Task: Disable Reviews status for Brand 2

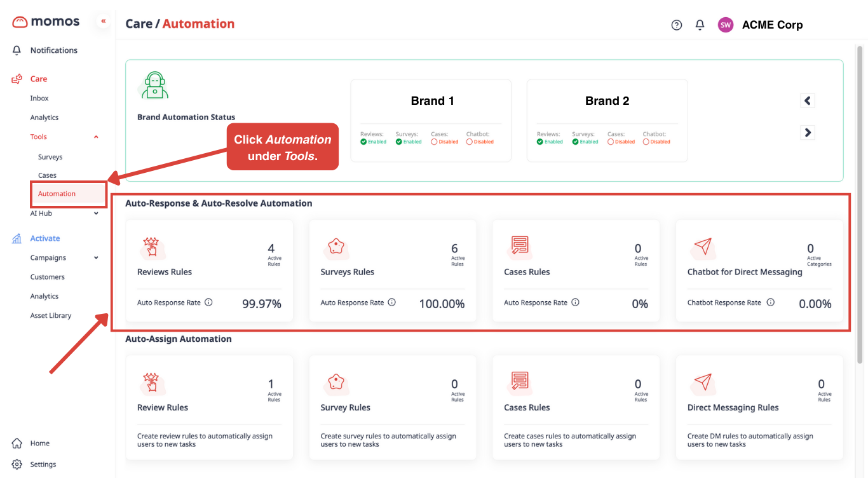Action: pos(549,141)
